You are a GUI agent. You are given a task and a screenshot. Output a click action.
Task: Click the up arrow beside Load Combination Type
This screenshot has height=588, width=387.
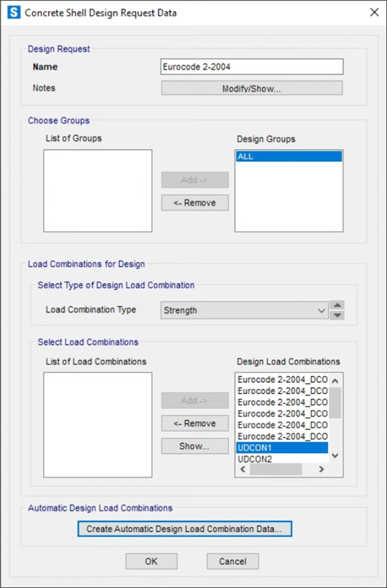pos(337,305)
